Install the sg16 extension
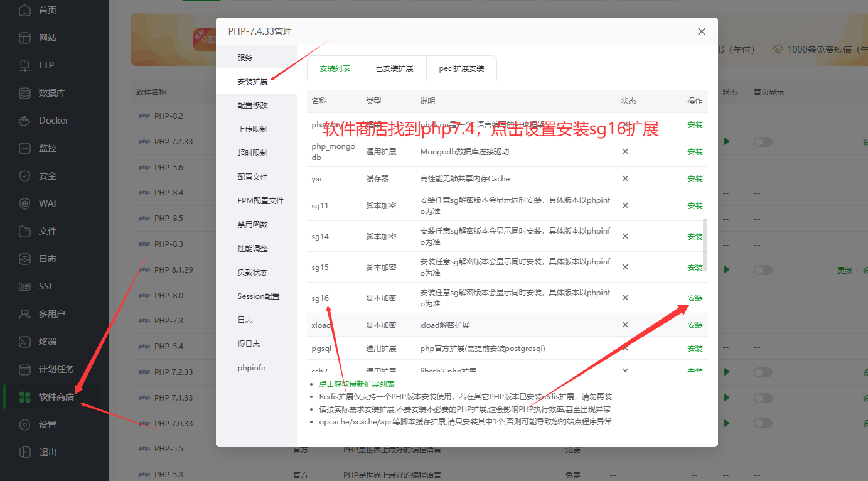Image resolution: width=868 pixels, height=481 pixels. click(x=694, y=298)
